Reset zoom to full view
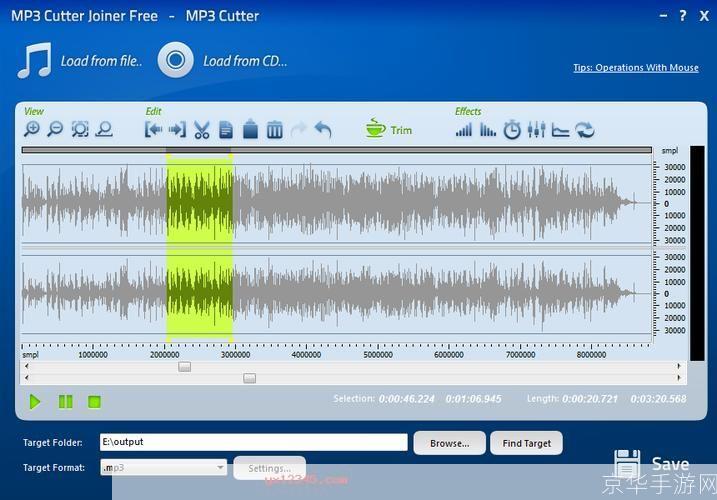Image resolution: width=717 pixels, height=500 pixels. point(104,130)
